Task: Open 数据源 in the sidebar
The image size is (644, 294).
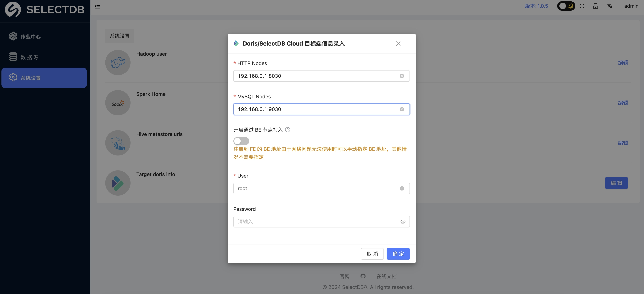Action: [44, 57]
